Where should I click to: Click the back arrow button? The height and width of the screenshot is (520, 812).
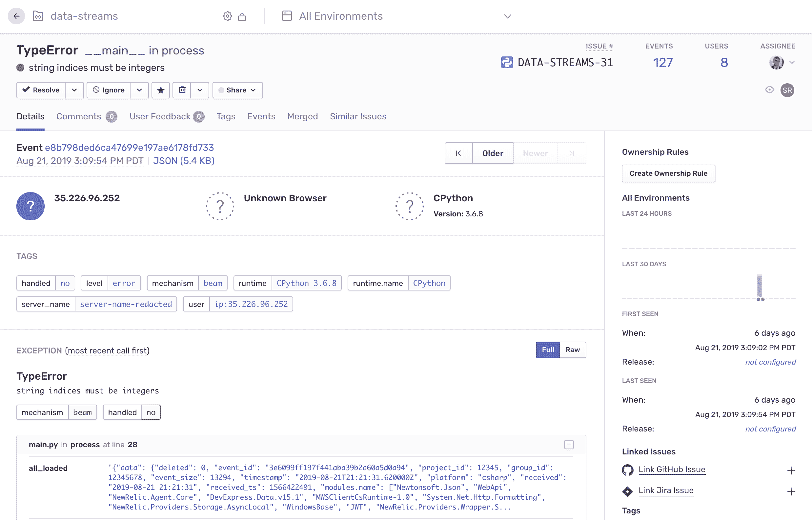[16, 16]
